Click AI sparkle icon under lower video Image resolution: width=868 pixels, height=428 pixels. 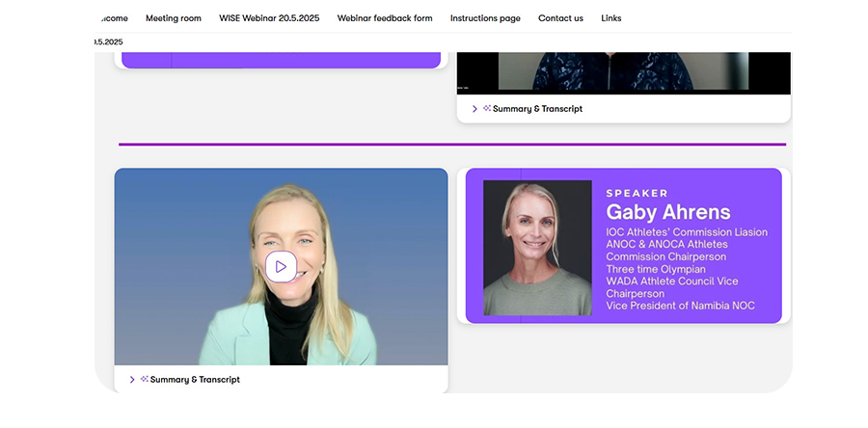(x=144, y=380)
